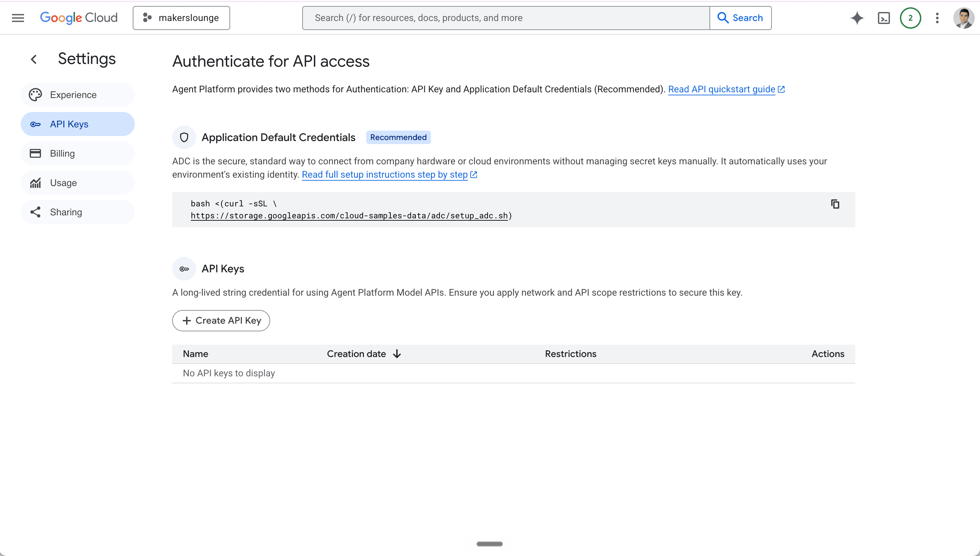980x556 pixels.
Task: Click the Restrictions column header
Action: coord(570,354)
